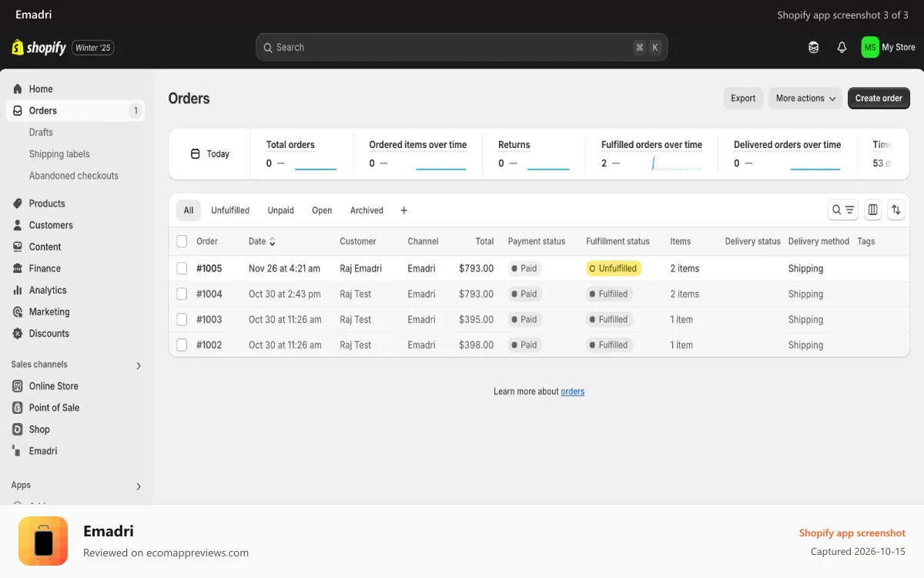The width and height of the screenshot is (924, 578).
Task: Click the Export button
Action: pos(743,98)
